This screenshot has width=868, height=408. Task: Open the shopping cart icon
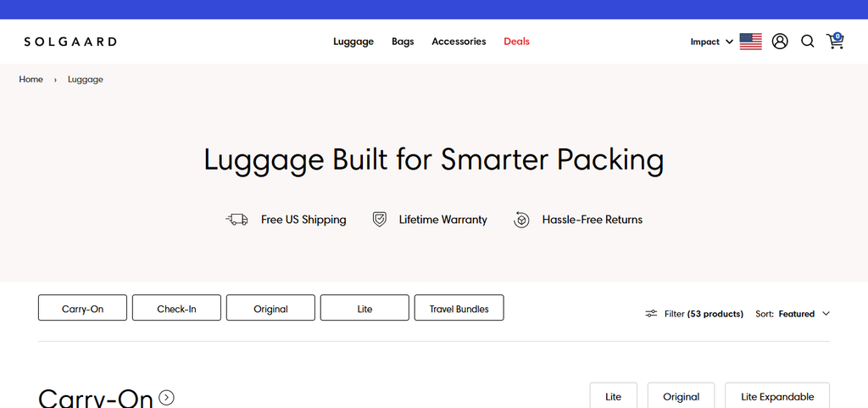click(x=835, y=41)
